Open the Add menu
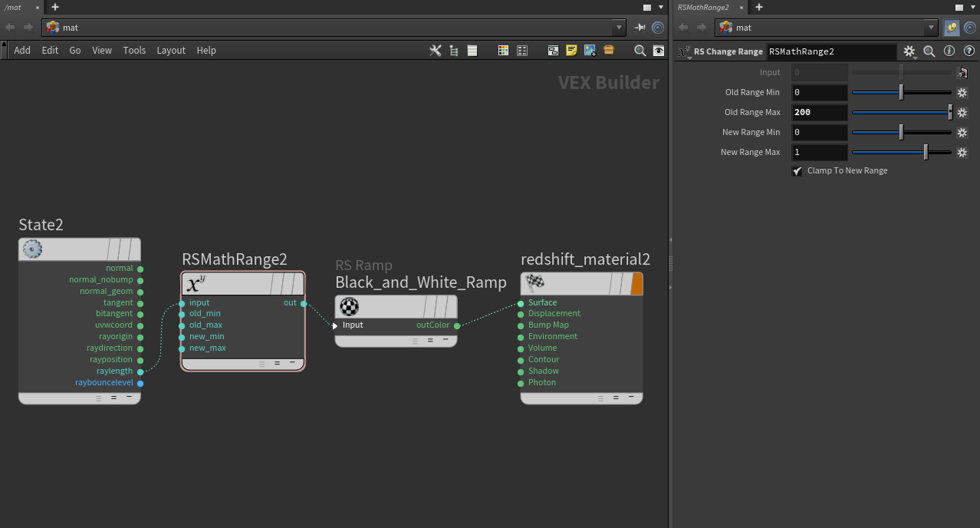Screen dimensions: 980x528 click(x=22, y=51)
